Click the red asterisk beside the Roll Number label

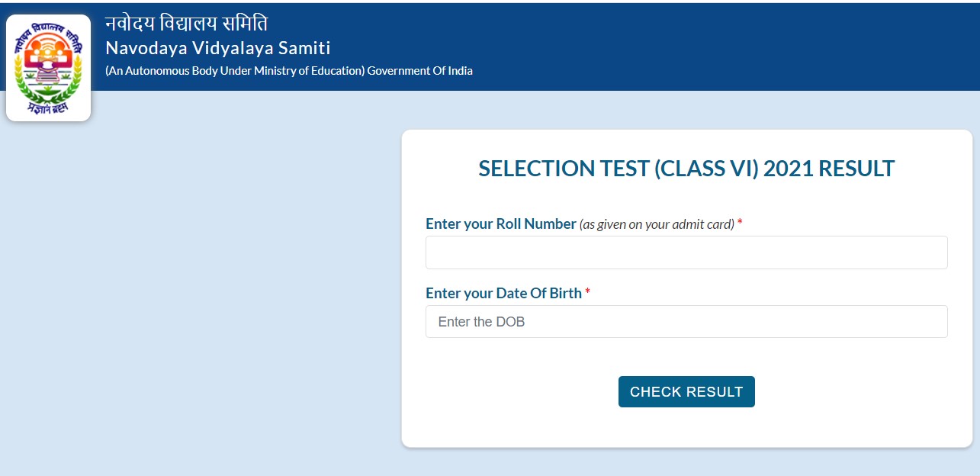tap(740, 223)
